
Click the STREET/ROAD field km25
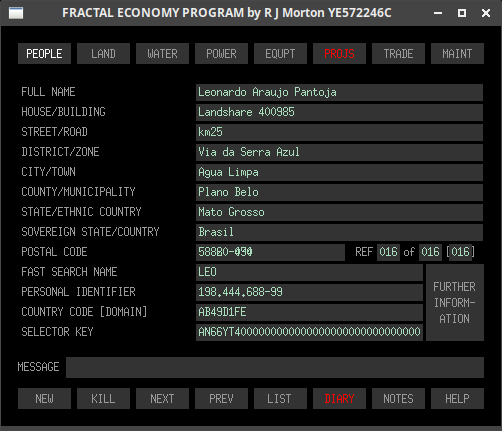pos(339,132)
